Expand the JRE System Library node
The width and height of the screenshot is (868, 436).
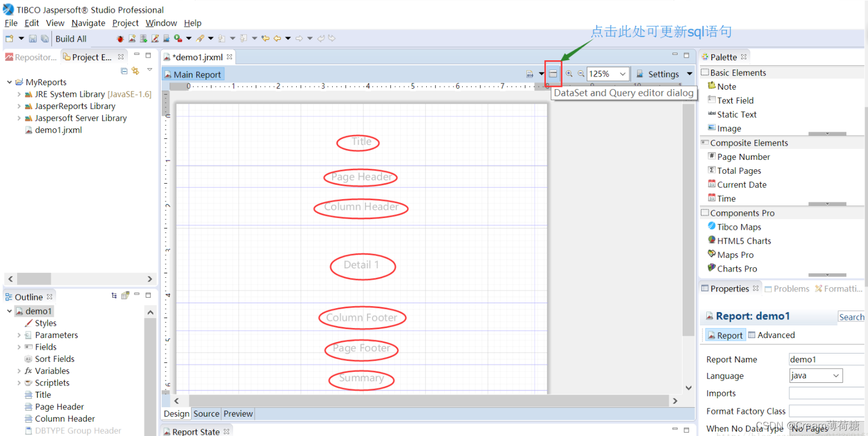pos(19,95)
